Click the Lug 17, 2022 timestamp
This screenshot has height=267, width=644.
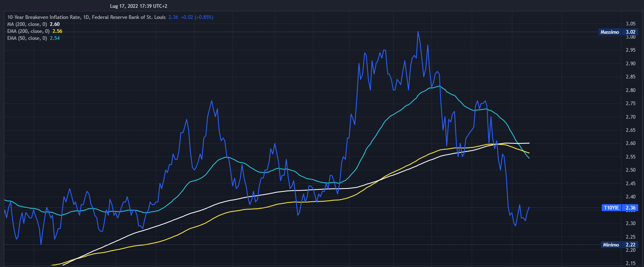pyautogui.click(x=138, y=6)
